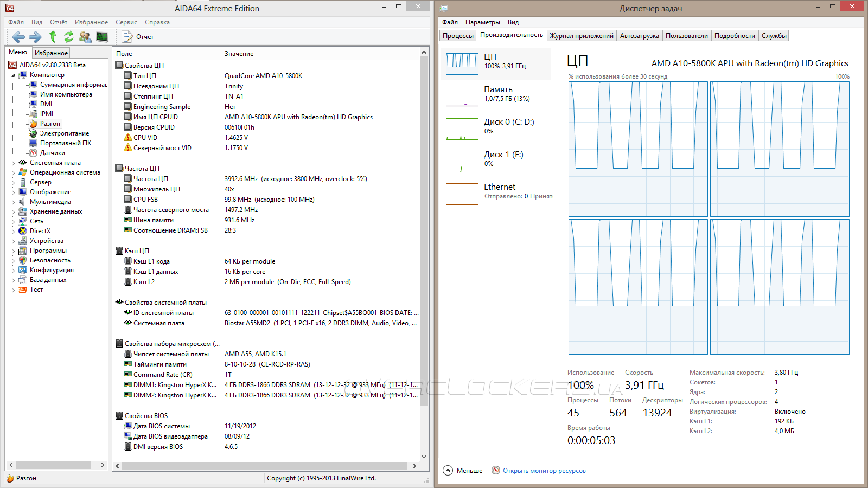Image resolution: width=868 pixels, height=488 pixels.
Task: Click the monitor graph icon in AIDA64 toolbar
Action: 102,37
